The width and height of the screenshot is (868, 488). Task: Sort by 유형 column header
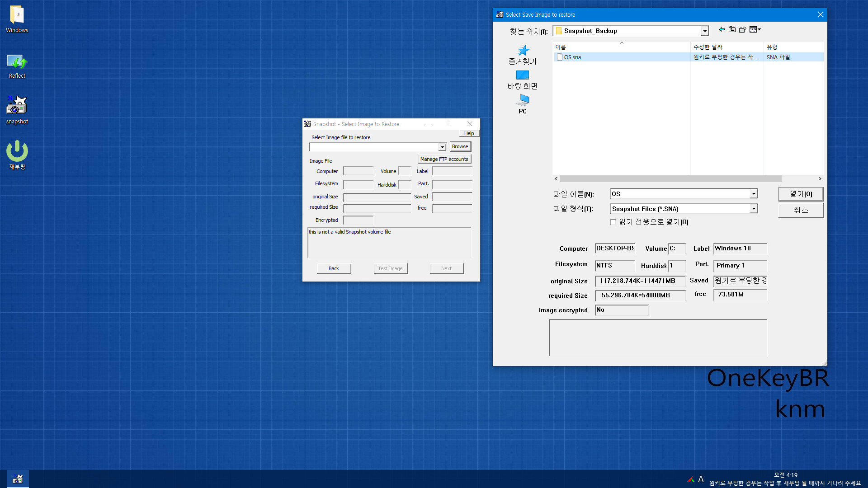pos(793,47)
